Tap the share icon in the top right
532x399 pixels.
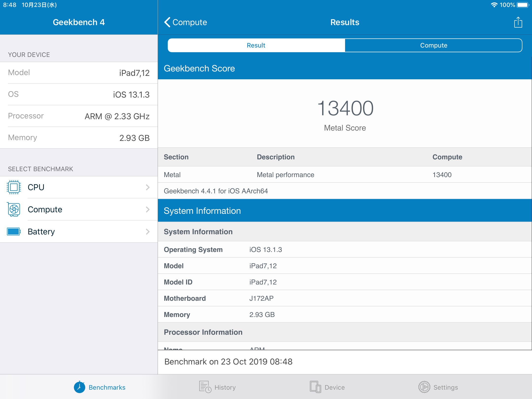click(x=518, y=22)
